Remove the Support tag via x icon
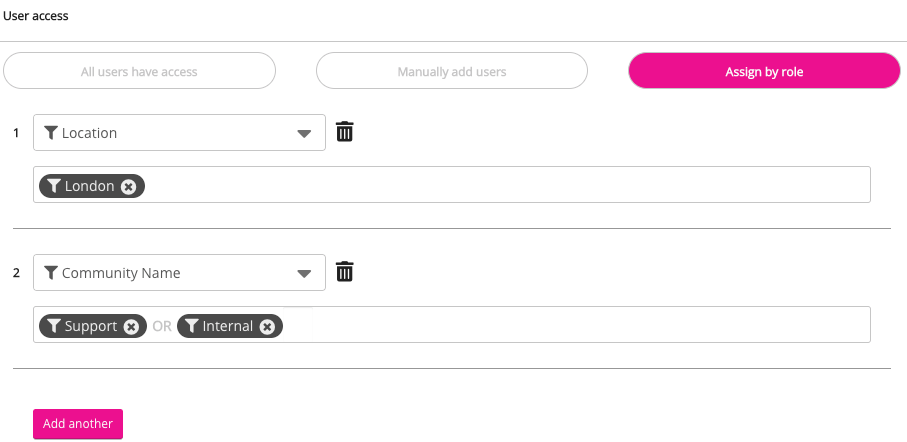 (131, 326)
